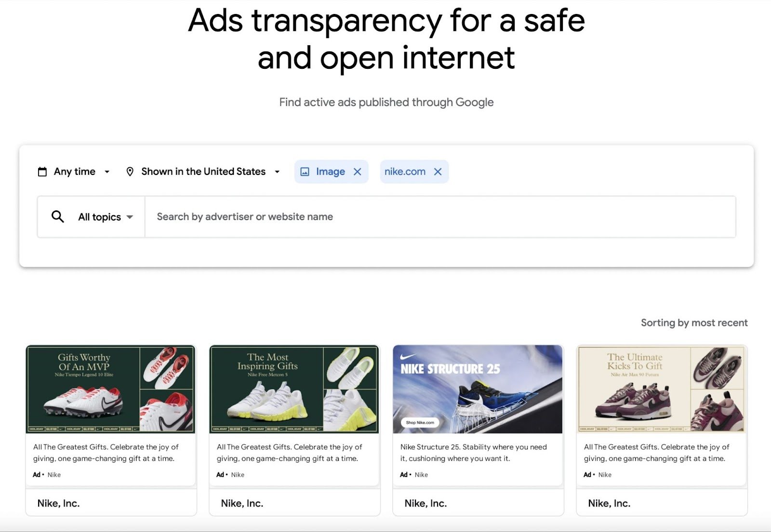Click Sorting by most recent

click(694, 323)
